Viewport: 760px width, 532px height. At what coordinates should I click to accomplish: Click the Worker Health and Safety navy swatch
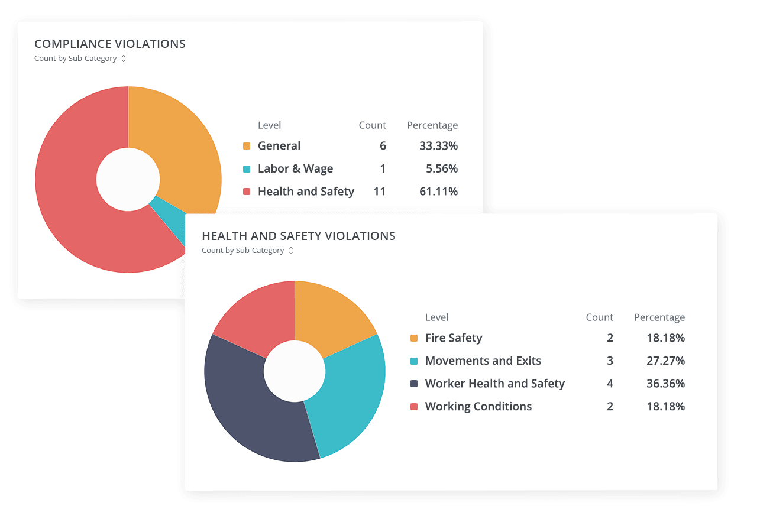[x=414, y=384]
